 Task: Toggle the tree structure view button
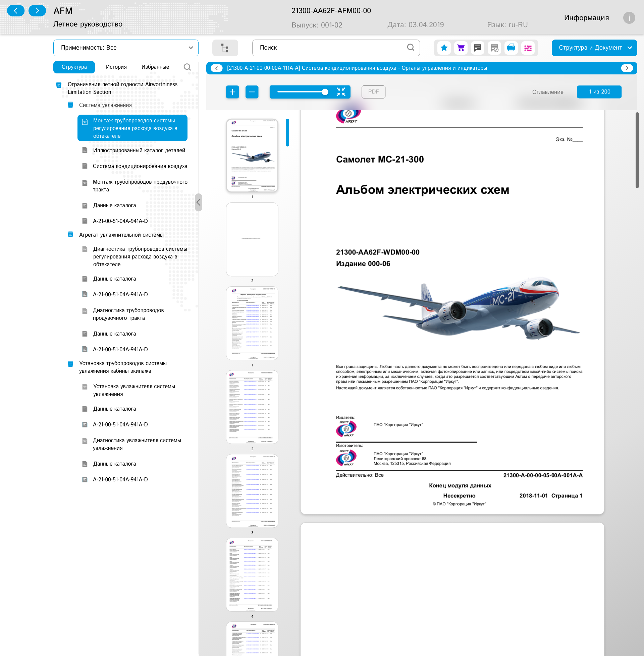[x=225, y=48]
